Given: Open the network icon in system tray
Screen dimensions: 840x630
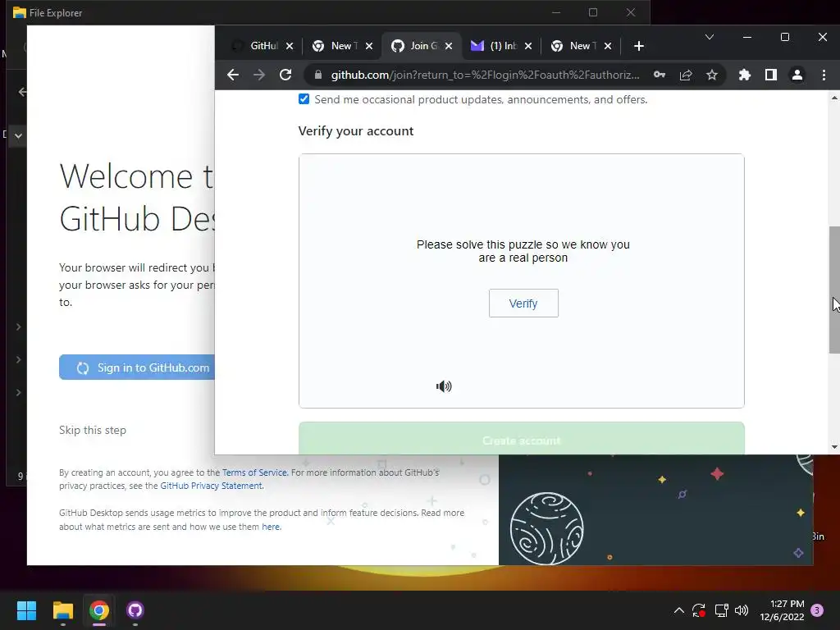Looking at the screenshot, I should [x=721, y=610].
